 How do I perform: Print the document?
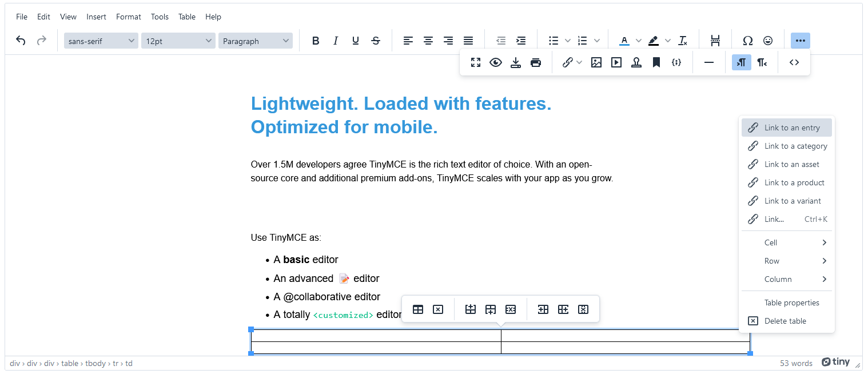[536, 62]
